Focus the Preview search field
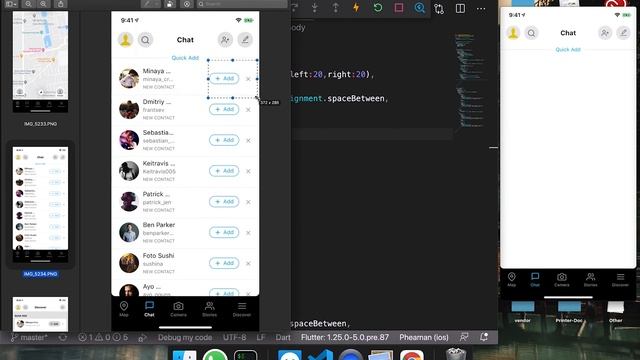640x360 pixels. pos(242,4)
